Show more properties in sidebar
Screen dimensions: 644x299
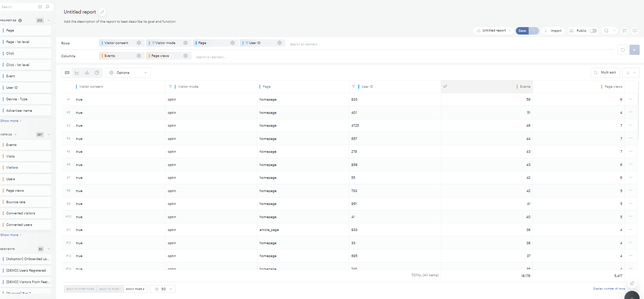pyautogui.click(x=11, y=121)
